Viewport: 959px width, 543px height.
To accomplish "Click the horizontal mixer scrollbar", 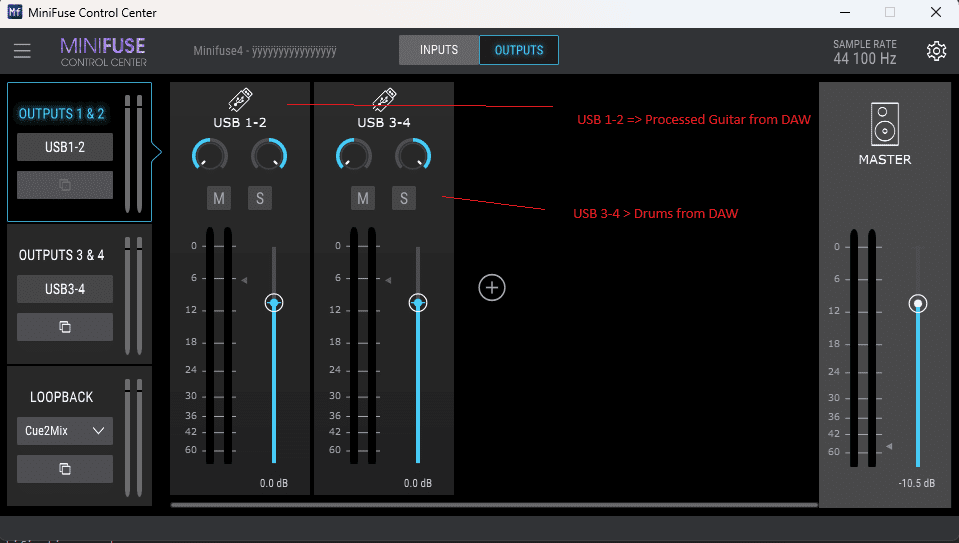I will [494, 505].
